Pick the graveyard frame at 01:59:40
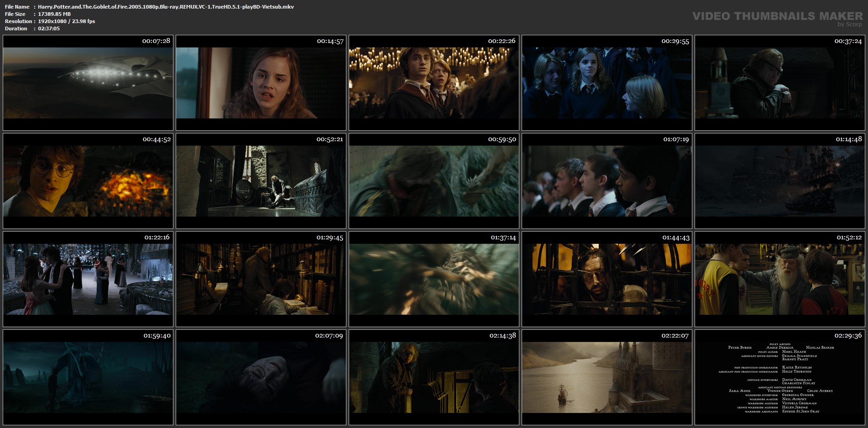The width and height of the screenshot is (868, 428). click(88, 377)
